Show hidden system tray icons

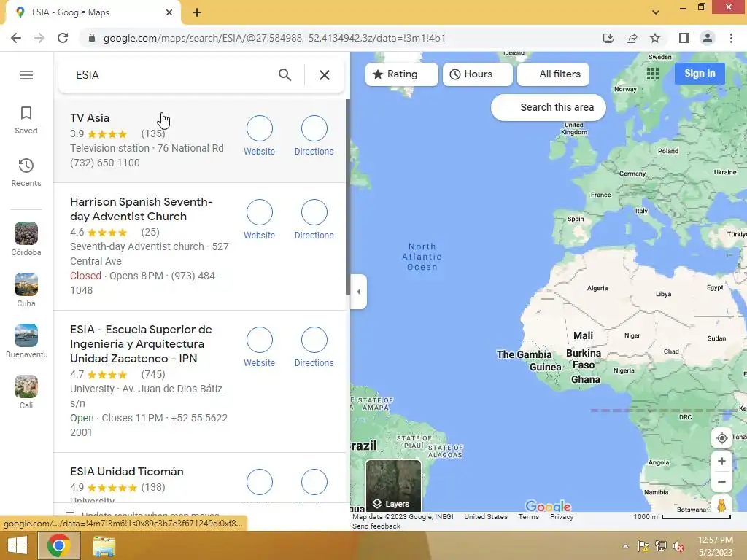[625, 546]
